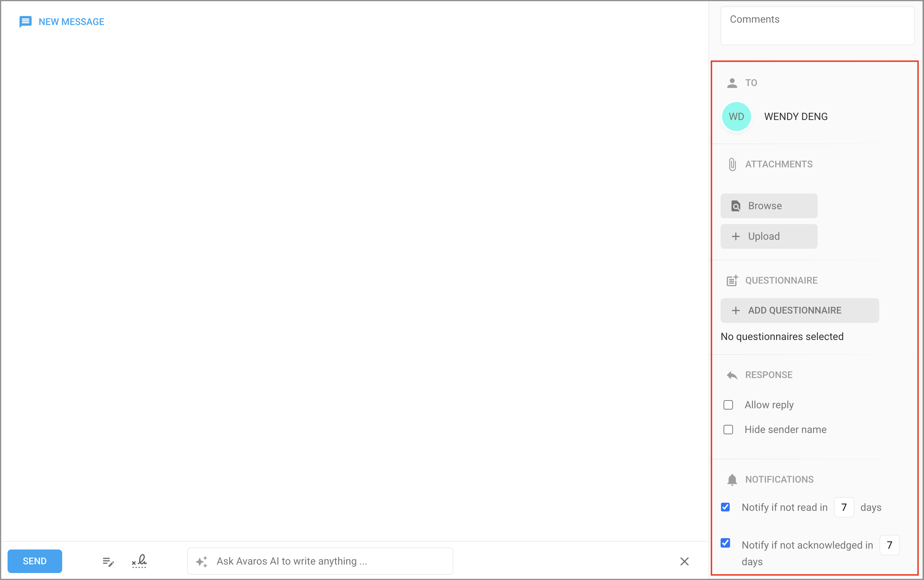Click the New Message chat icon
Screen dimensions: 924x580
(25, 22)
